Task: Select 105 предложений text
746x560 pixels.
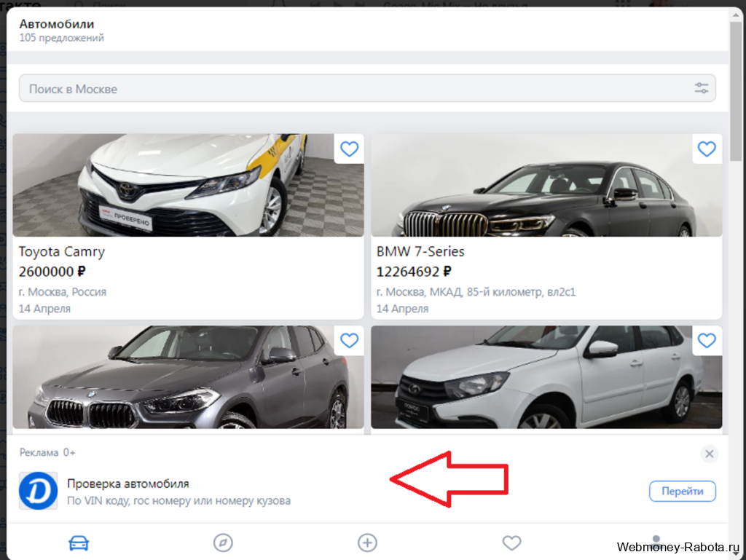Action: [x=61, y=38]
